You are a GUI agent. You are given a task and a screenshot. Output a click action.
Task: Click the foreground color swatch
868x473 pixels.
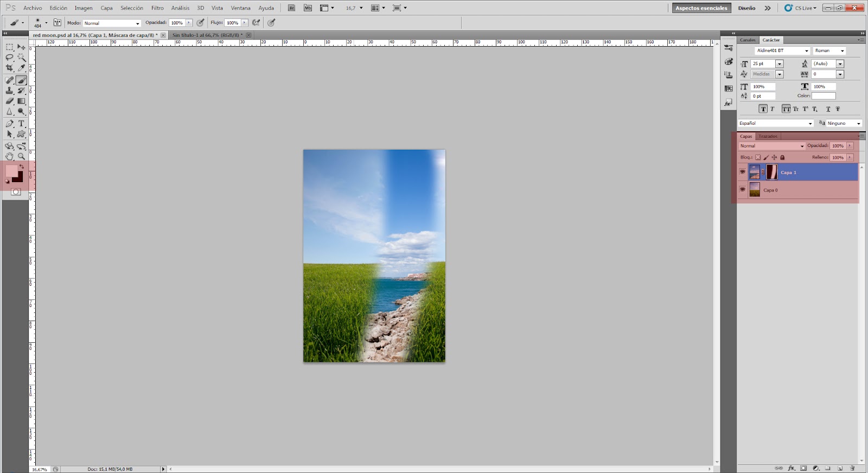click(x=11, y=170)
